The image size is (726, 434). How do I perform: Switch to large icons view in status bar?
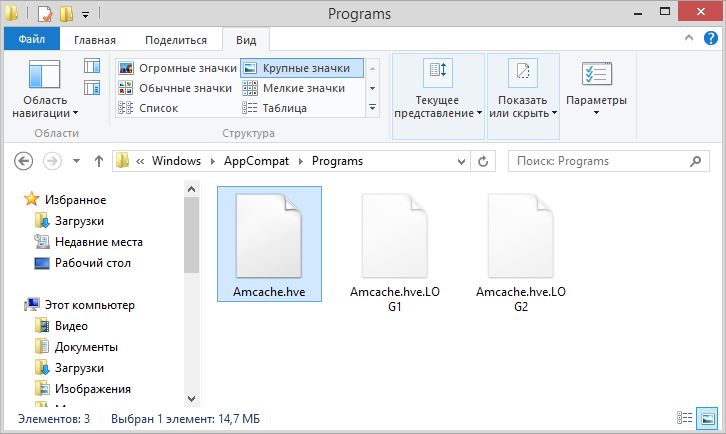tap(707, 418)
